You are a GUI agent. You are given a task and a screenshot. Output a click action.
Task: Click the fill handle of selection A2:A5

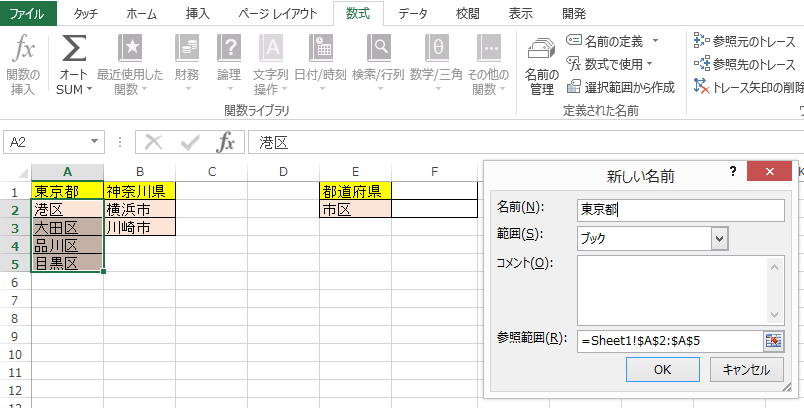[x=104, y=272]
